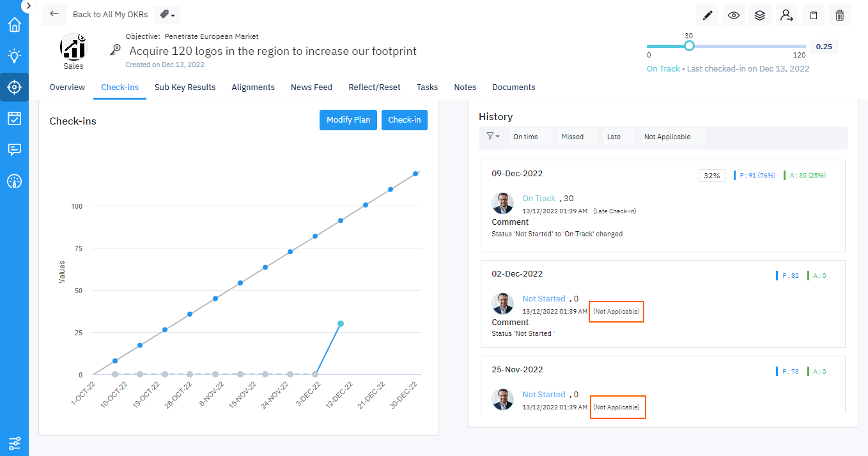Screen dimensions: 868x456
Task: Expand the history filter funnel dropdown
Action: [x=492, y=136]
